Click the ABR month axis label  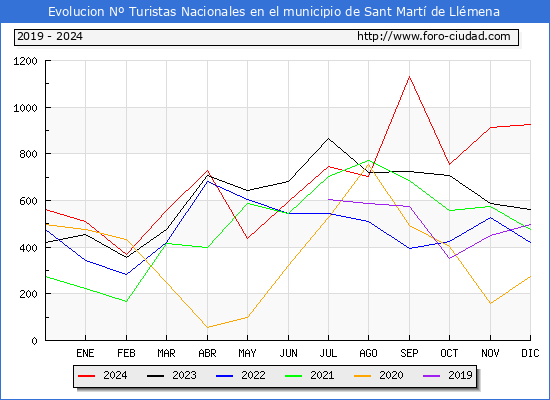[x=207, y=353]
